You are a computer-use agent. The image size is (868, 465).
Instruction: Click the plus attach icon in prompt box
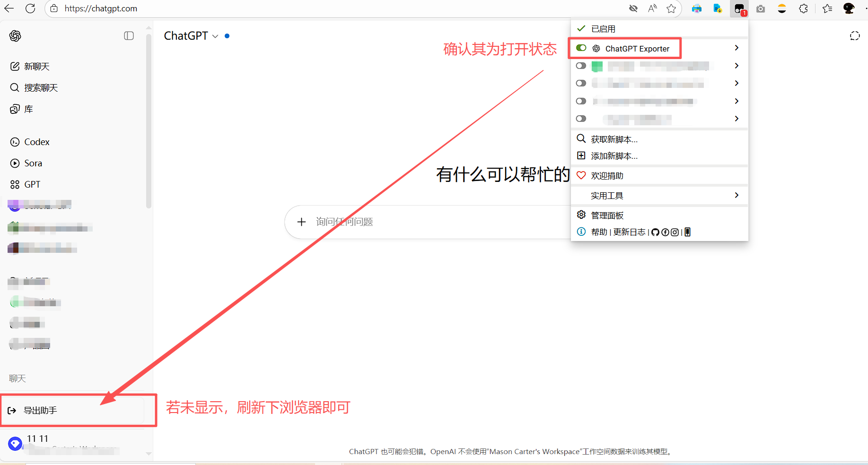301,222
